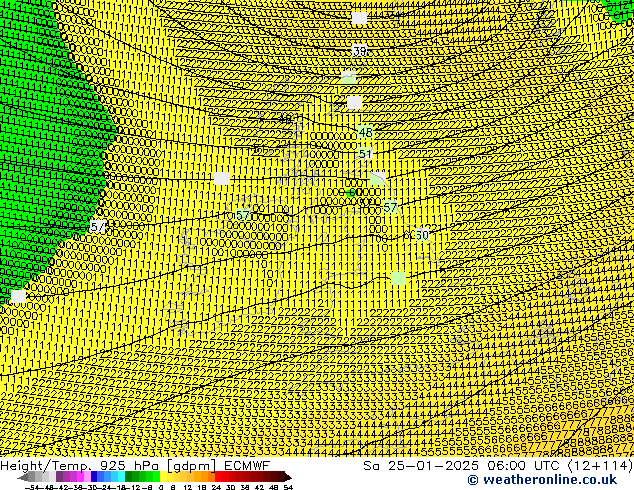The height and width of the screenshot is (490, 634).
Task: Click the weatheronline.co.uk copyright link
Action: (542, 480)
